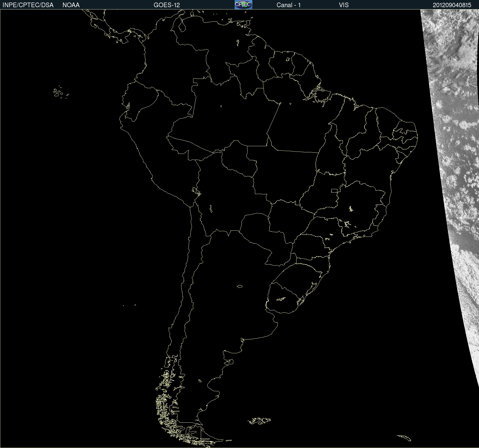Click the CPTEC logo in header
This screenshot has width=479, height=448.
pyautogui.click(x=243, y=5)
